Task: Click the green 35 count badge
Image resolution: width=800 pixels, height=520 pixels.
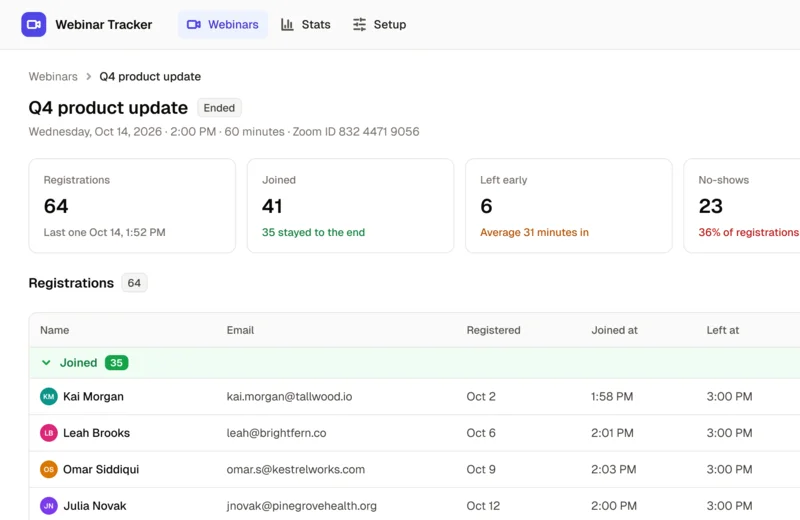Action: point(116,363)
